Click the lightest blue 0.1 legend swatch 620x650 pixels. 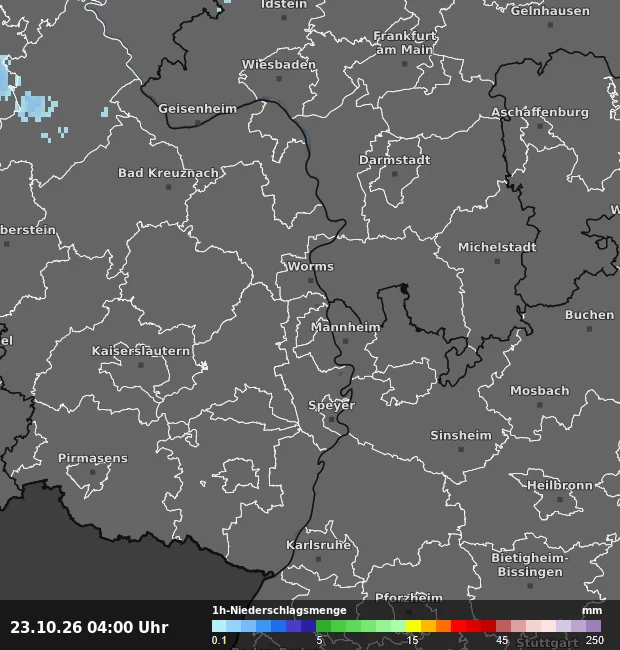tap(219, 626)
